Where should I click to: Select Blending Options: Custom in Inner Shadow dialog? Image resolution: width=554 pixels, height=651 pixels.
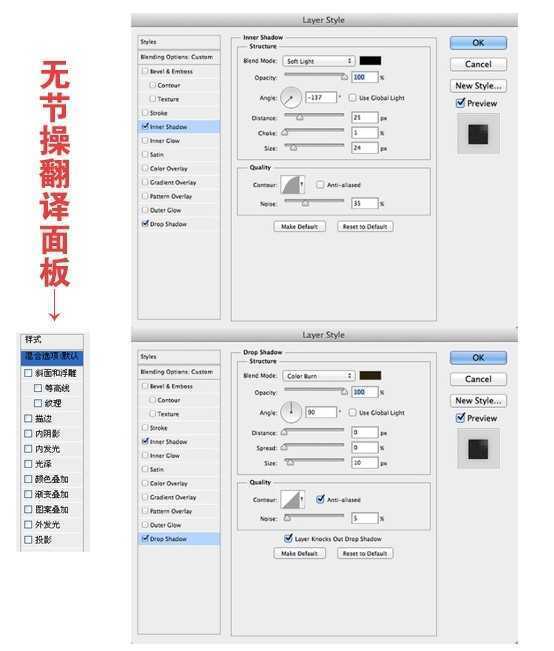coord(179,57)
